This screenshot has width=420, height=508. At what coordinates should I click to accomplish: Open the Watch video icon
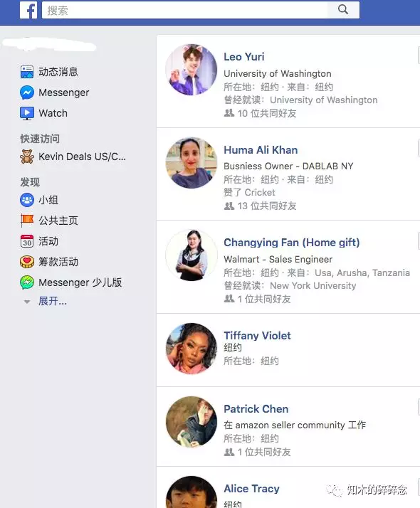tap(27, 113)
